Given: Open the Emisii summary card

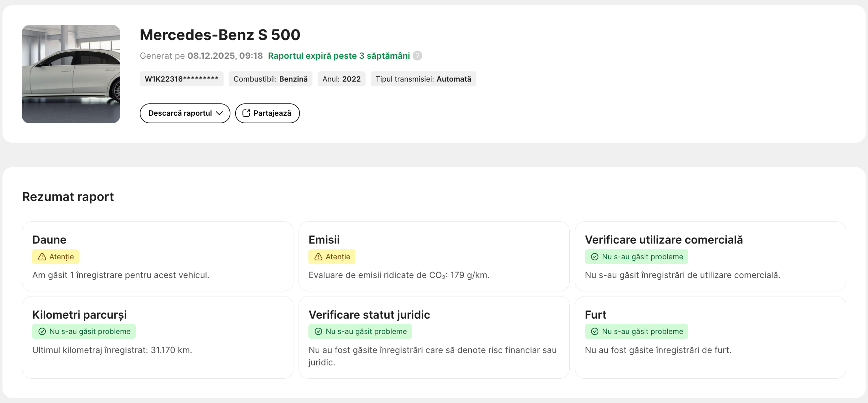Looking at the screenshot, I should pos(434,256).
